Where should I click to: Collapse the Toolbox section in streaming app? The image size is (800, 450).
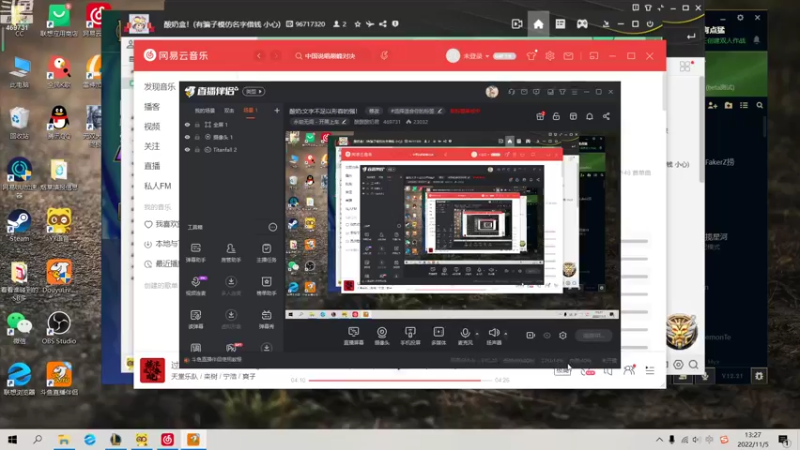[x=272, y=227]
